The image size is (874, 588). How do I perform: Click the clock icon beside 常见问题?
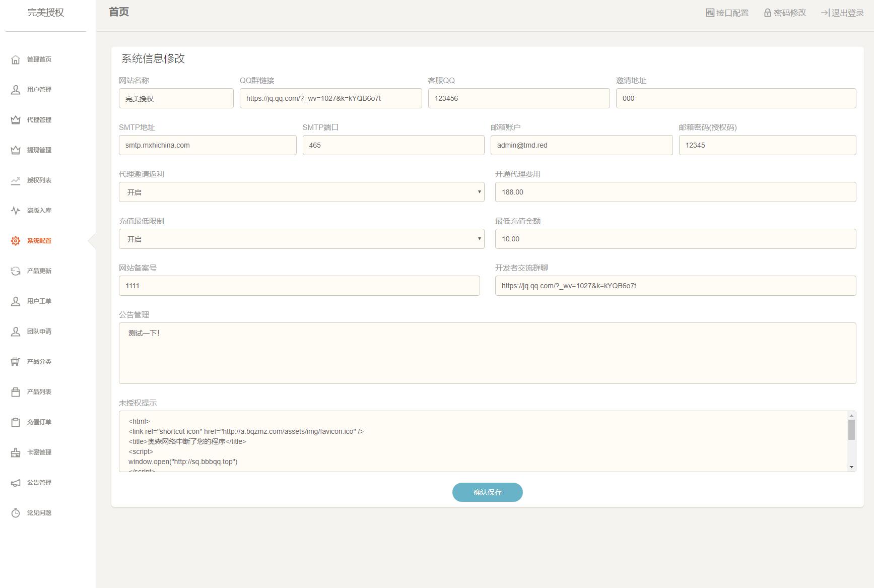point(16,513)
